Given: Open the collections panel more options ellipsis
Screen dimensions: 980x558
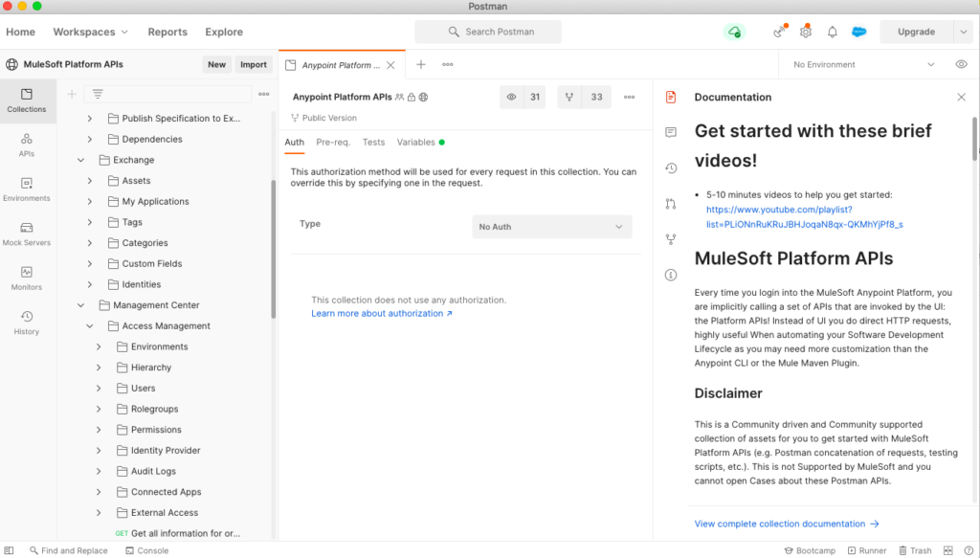Looking at the screenshot, I should (264, 94).
